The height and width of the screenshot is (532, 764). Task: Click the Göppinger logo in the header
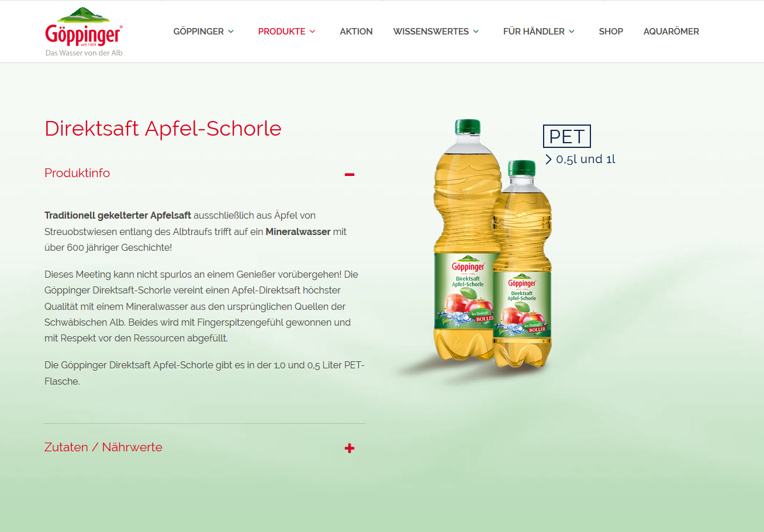tap(84, 32)
